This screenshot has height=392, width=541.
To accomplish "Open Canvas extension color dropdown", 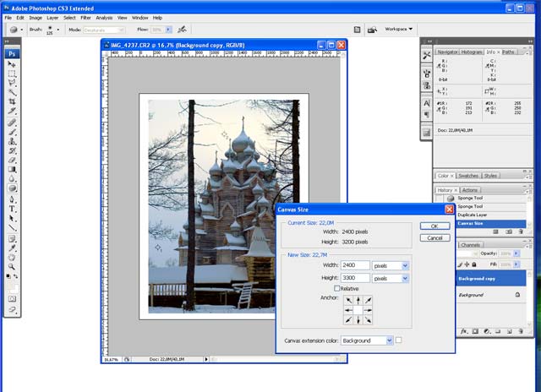I will [389, 340].
